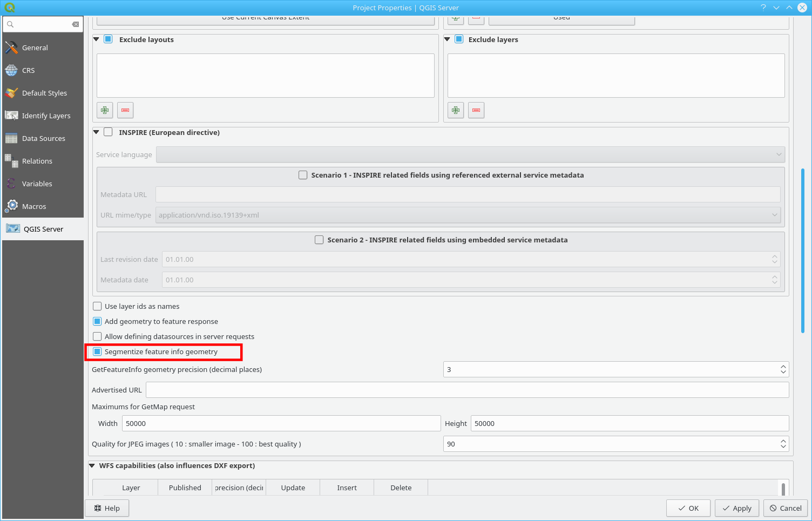Click the Published column header

pyautogui.click(x=185, y=488)
